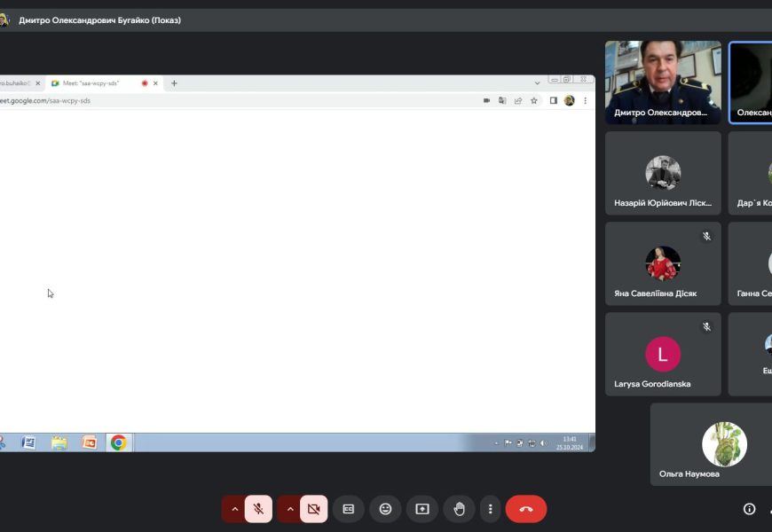Open the Chrome icon in the shared taskbar

click(118, 442)
